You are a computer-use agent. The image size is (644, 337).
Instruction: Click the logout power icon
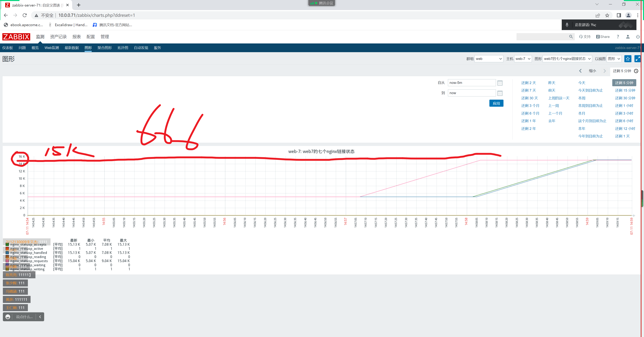[638, 37]
